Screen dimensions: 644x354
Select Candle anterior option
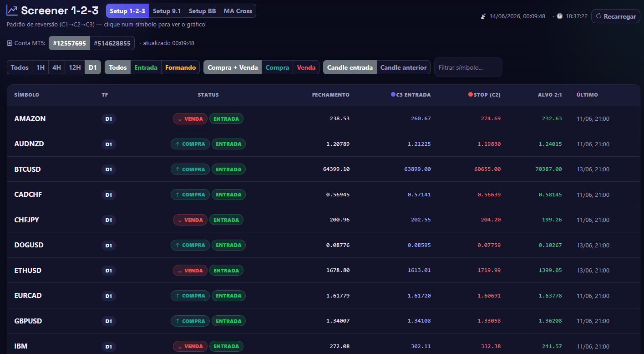pyautogui.click(x=404, y=67)
